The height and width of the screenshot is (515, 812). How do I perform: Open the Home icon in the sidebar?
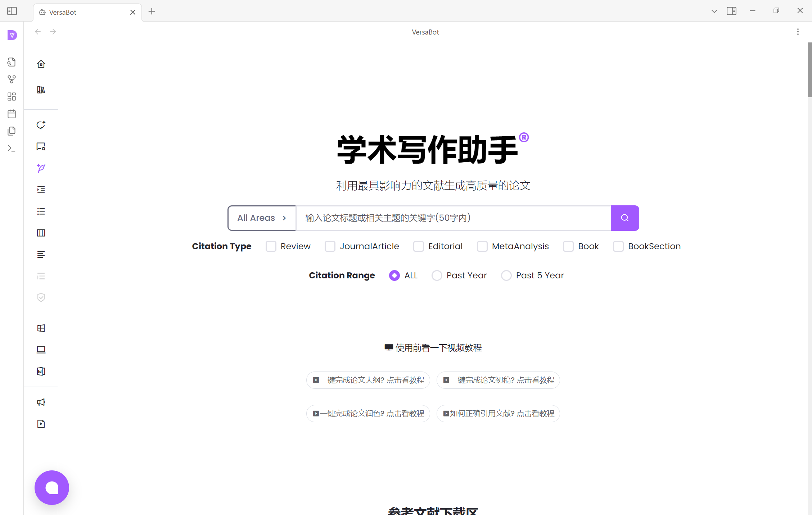pos(41,64)
